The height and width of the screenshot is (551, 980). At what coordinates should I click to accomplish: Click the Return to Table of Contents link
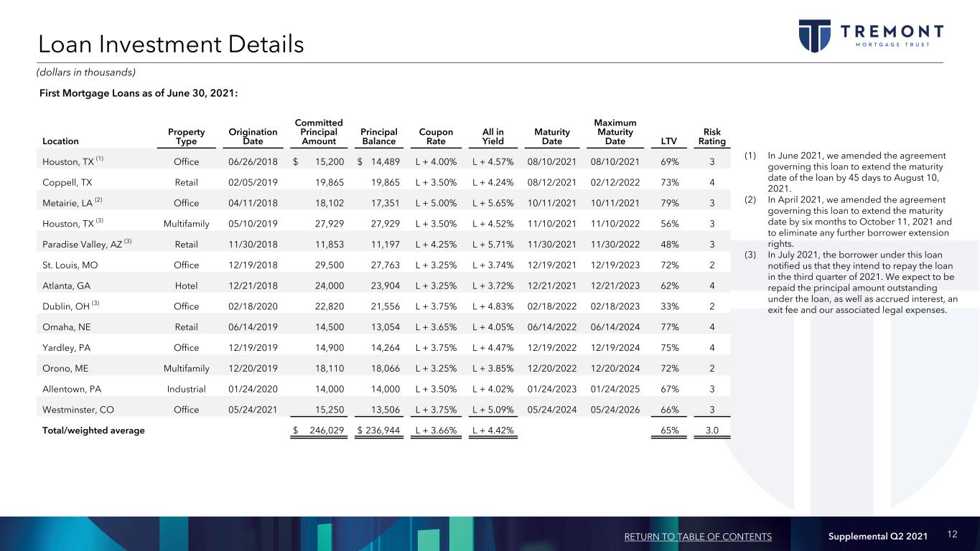[698, 537]
